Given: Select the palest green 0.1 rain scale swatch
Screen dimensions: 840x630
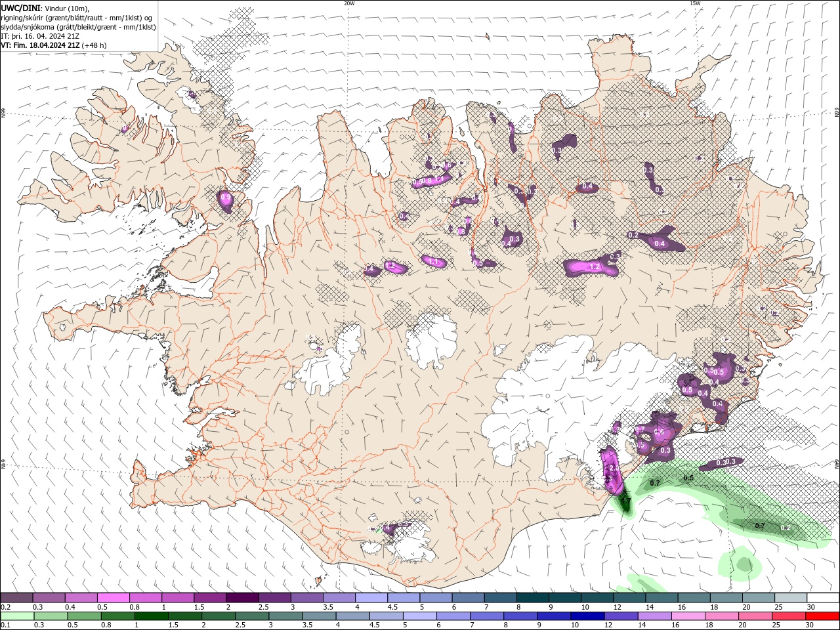Looking at the screenshot, I should point(17,616).
